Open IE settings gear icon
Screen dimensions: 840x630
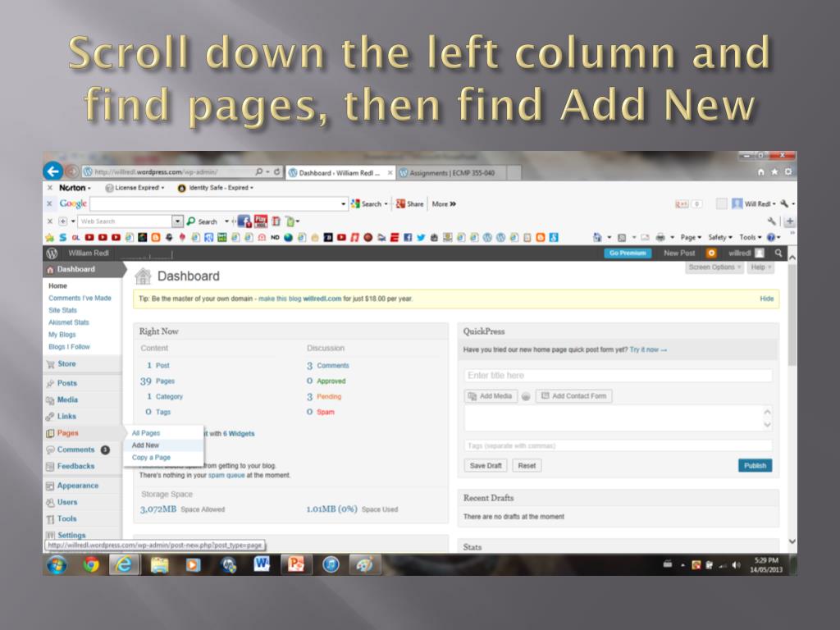pyautogui.click(x=788, y=172)
